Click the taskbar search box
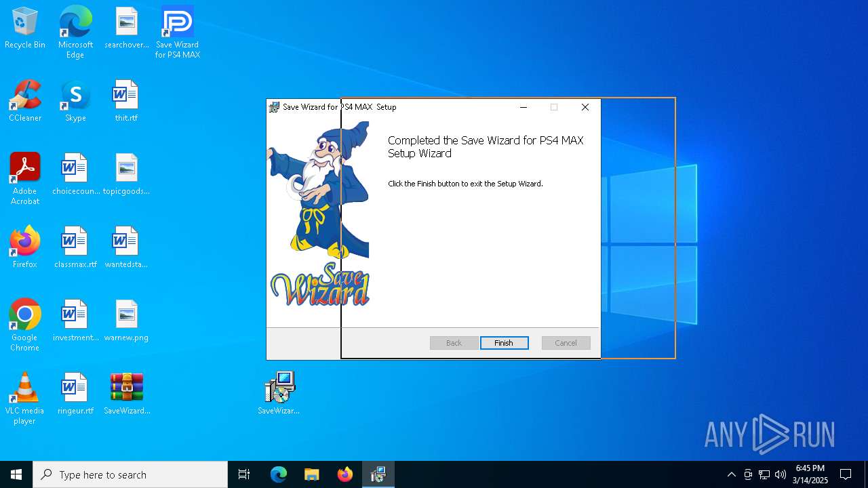 (130, 474)
